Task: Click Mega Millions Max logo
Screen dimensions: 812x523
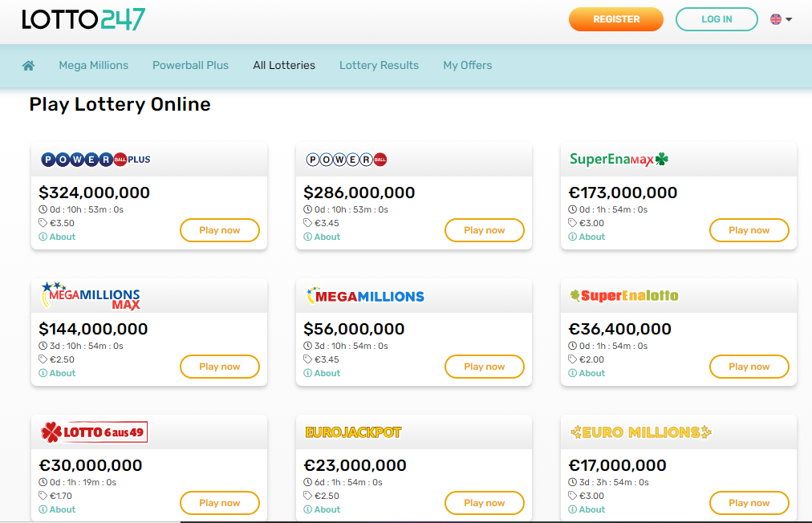Action: [x=91, y=296]
